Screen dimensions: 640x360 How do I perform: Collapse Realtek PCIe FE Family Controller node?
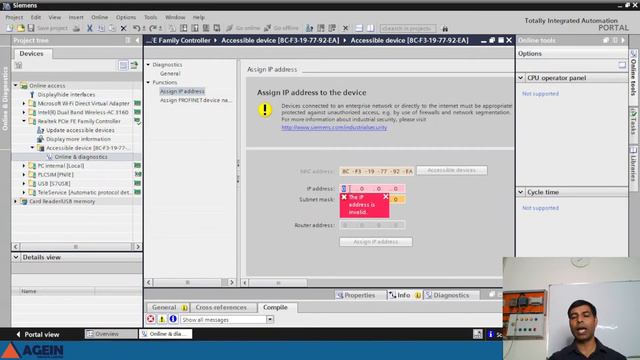click(24, 121)
